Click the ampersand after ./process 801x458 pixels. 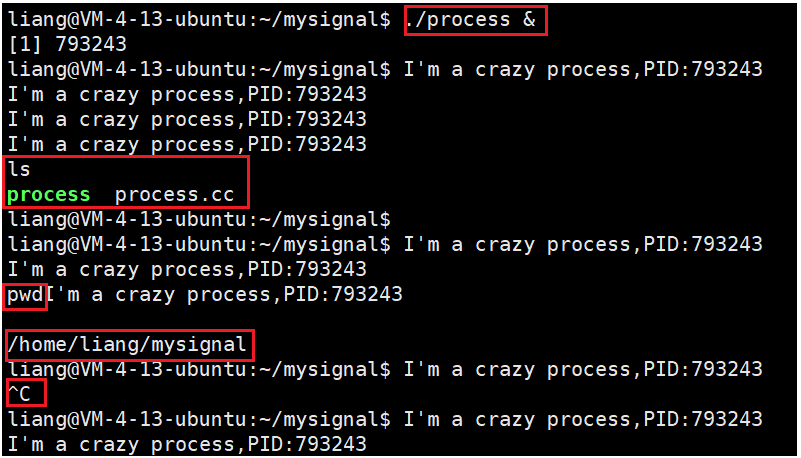point(528,19)
